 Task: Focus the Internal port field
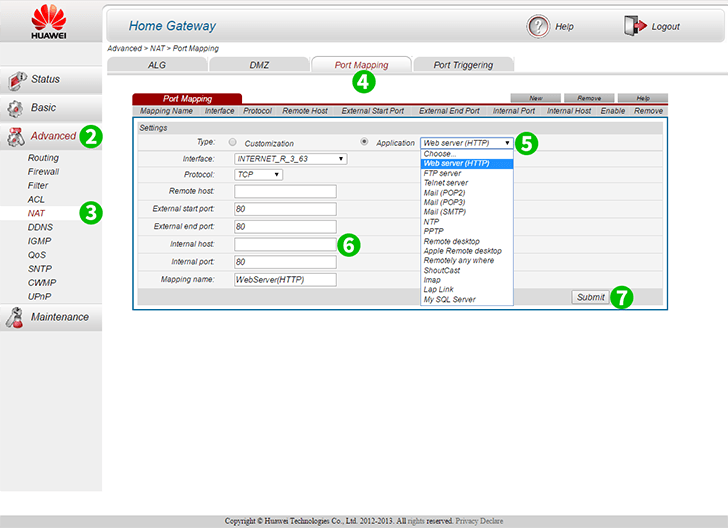[x=286, y=262]
